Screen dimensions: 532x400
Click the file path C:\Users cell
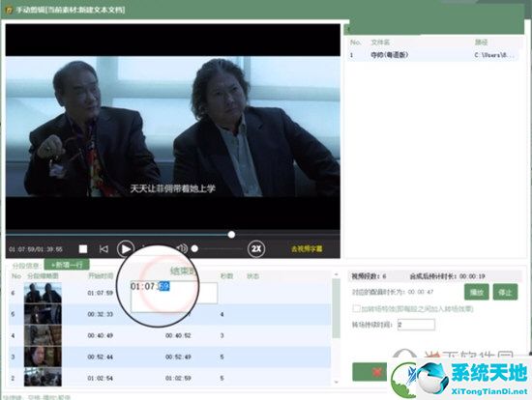pyautogui.click(x=495, y=55)
